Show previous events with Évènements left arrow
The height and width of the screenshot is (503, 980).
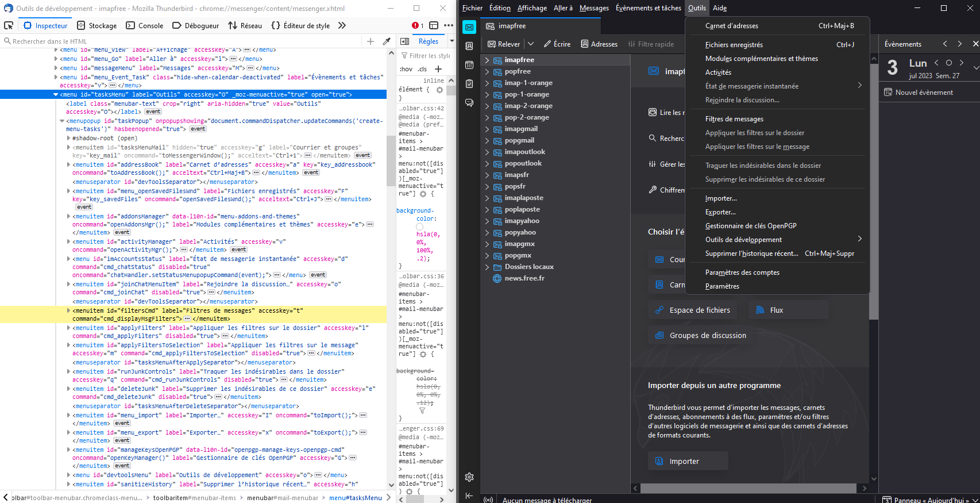(945, 44)
